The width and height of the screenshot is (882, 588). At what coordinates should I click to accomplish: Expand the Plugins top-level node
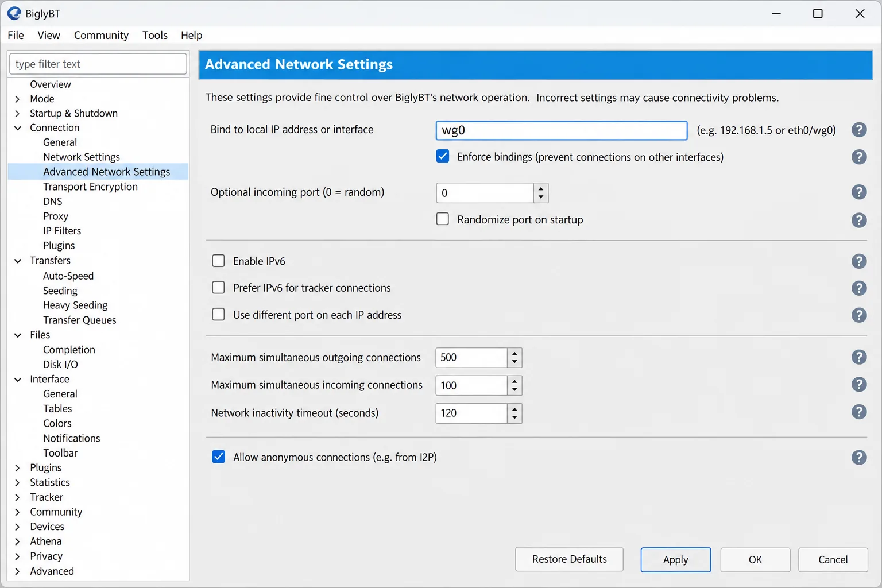point(17,468)
